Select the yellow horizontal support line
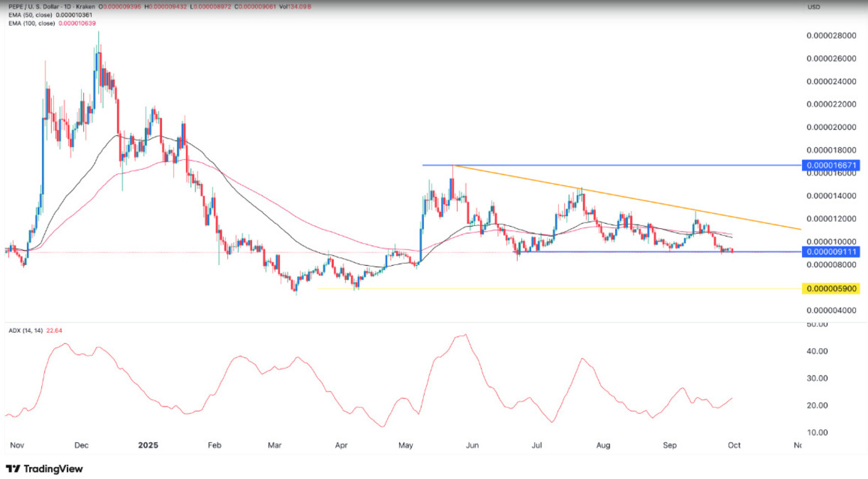 568,289
